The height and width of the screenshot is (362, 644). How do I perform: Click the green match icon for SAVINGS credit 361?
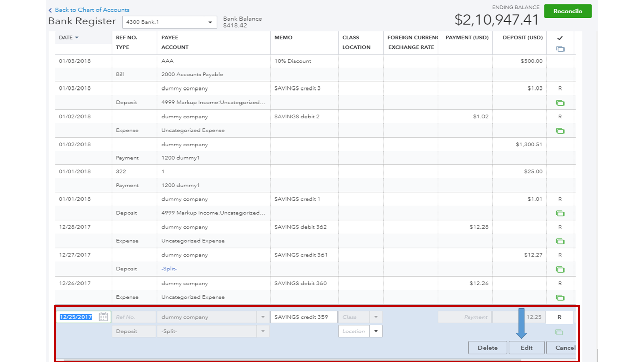[x=560, y=269]
